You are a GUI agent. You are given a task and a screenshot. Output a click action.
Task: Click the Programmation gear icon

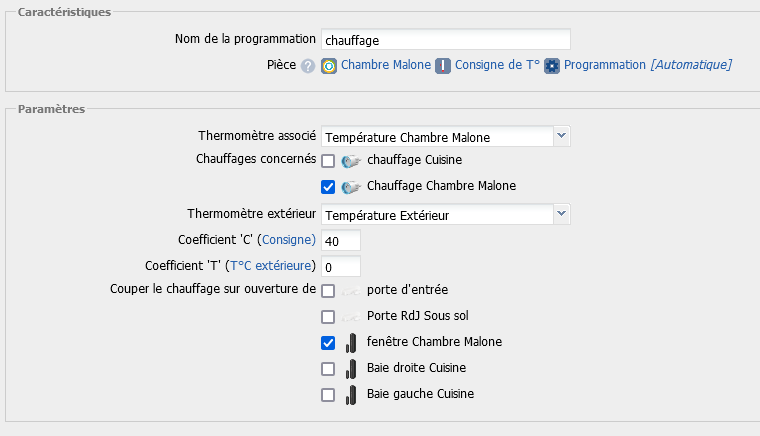[552, 66]
